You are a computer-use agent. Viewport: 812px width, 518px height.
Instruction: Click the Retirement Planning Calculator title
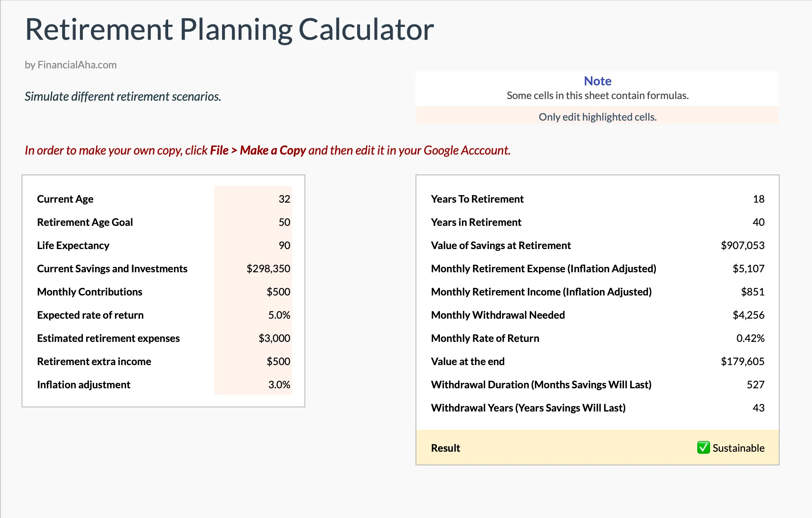pyautogui.click(x=229, y=29)
